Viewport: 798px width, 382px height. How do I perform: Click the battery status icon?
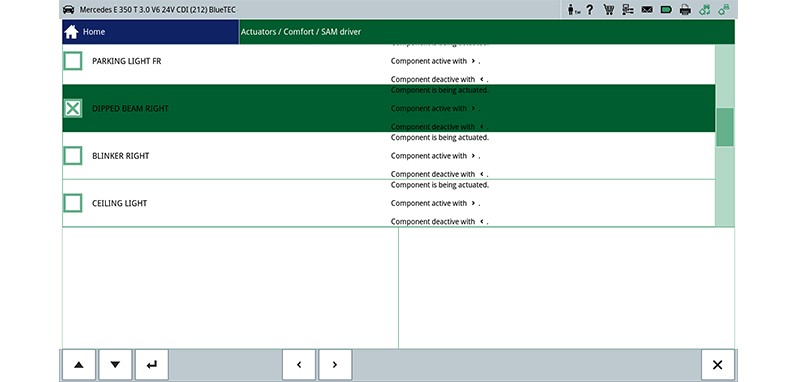tap(666, 9)
